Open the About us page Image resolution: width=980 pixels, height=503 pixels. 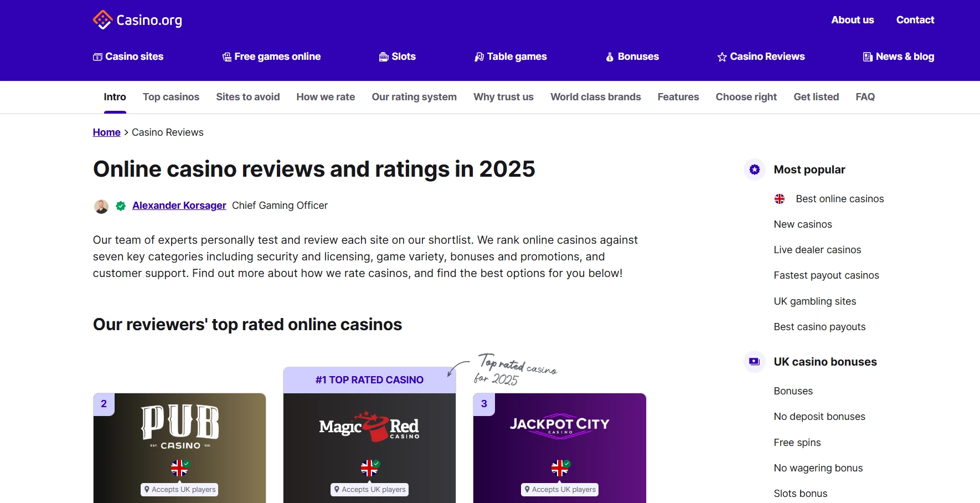pyautogui.click(x=852, y=20)
